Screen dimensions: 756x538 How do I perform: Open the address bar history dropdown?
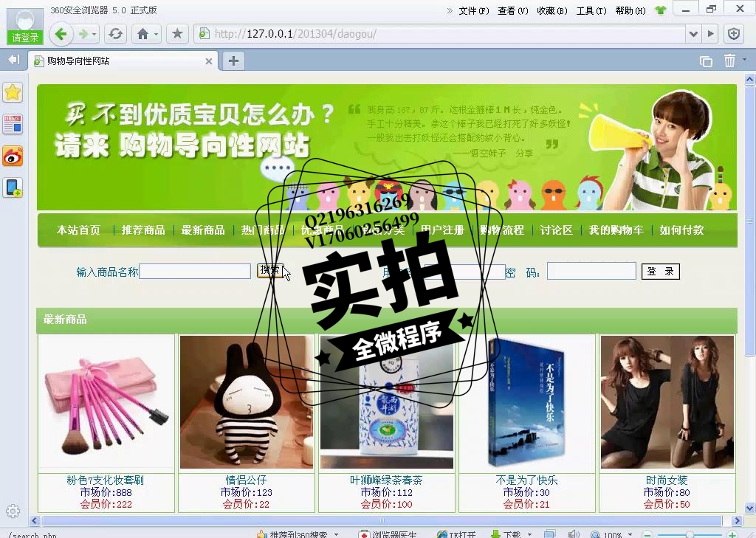tap(693, 34)
